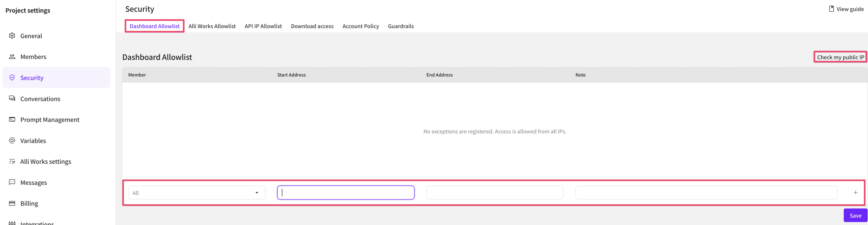The width and height of the screenshot is (868, 225).
Task: Select the Download access tab
Action: point(312,26)
